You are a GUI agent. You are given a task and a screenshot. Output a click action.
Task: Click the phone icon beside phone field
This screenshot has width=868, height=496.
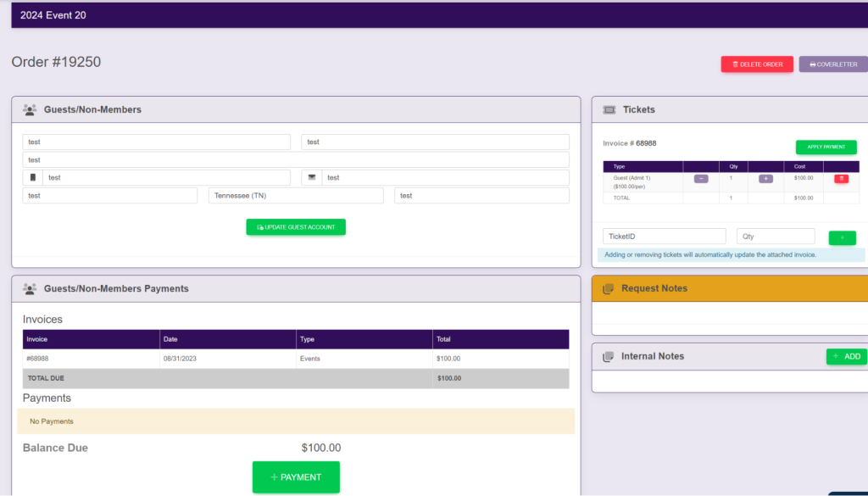33,178
